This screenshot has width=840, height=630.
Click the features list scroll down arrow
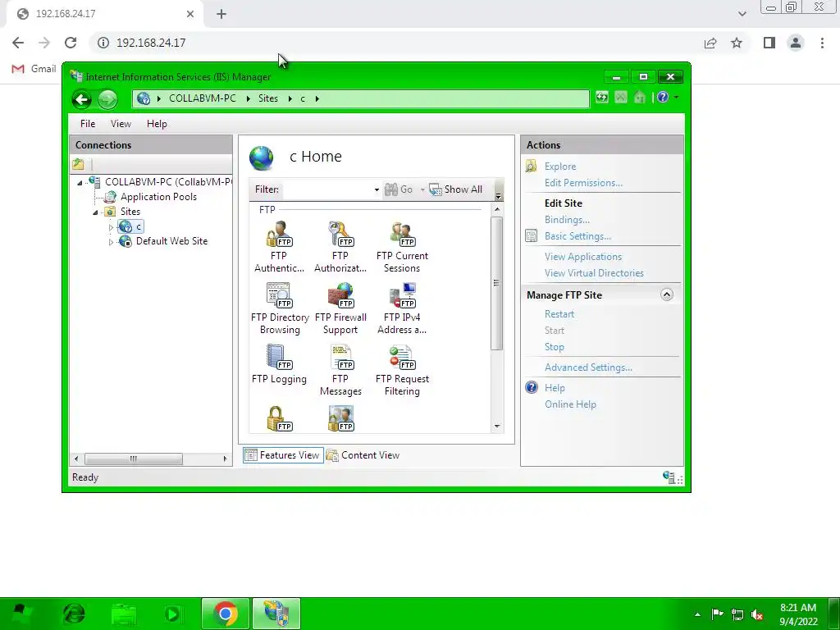[x=497, y=427]
